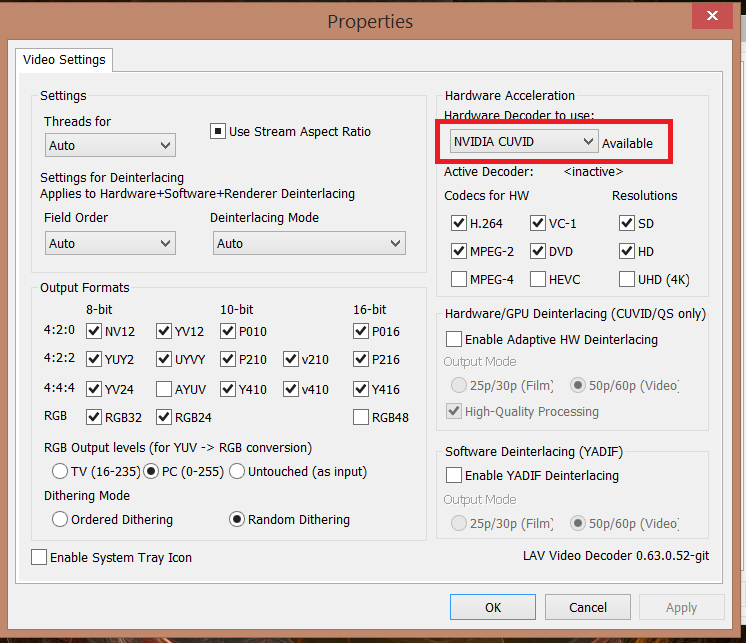This screenshot has width=746, height=643.
Task: Expand the NVIDIA CUVID hardware decoder dropdown
Action: pyautogui.click(x=523, y=142)
